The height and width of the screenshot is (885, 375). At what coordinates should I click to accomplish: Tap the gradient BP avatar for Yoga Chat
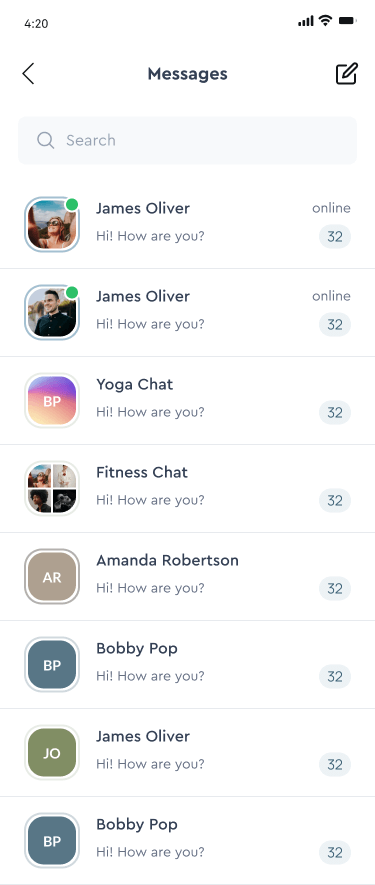click(52, 400)
